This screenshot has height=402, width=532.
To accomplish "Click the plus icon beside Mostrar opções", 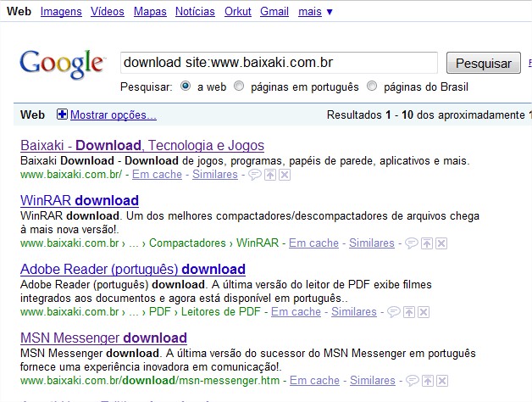I will click(62, 114).
